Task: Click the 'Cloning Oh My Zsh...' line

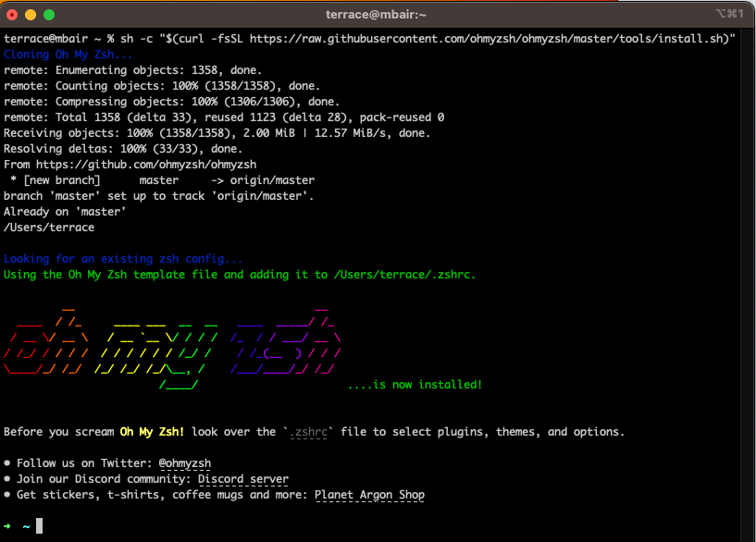Action: click(68, 55)
